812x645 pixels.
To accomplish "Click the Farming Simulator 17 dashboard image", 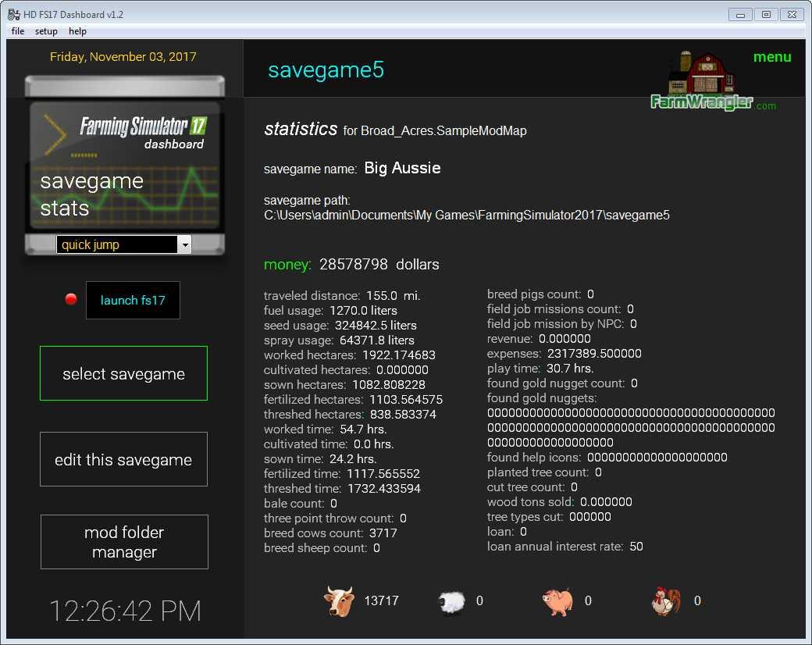I will tap(125, 166).
